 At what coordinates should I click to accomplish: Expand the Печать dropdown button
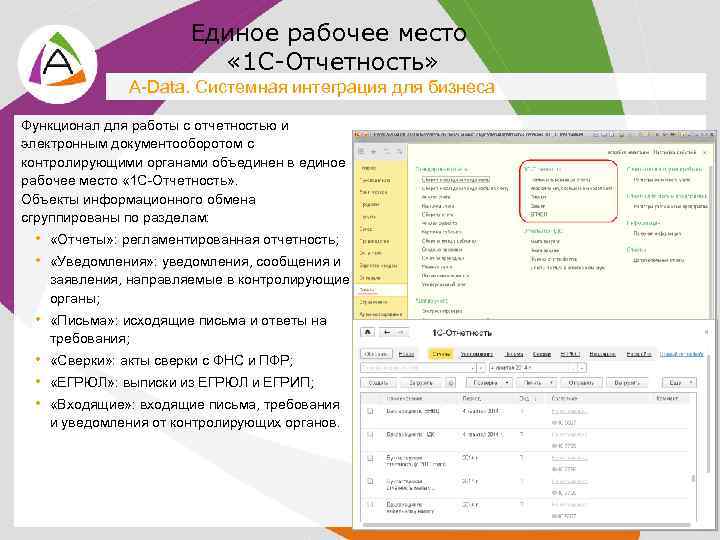tap(535, 382)
